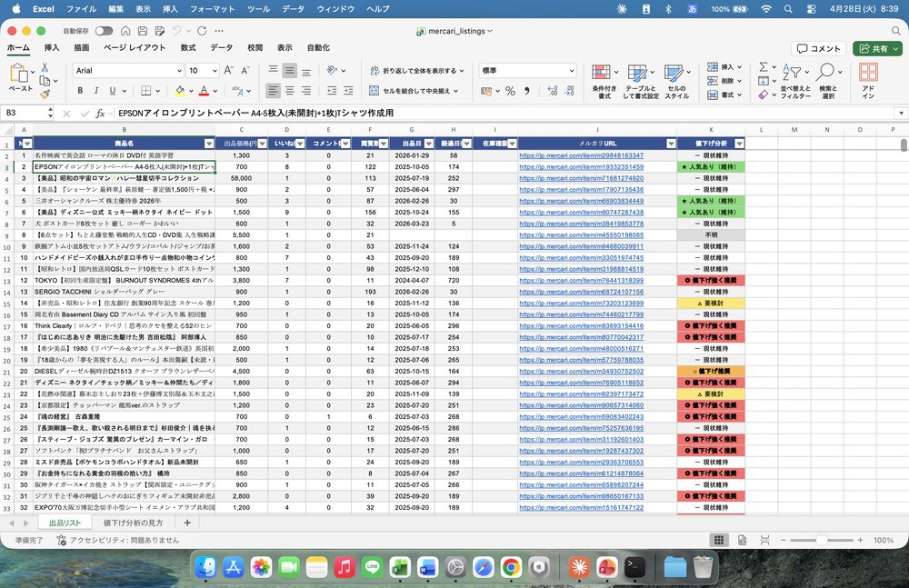Open the font name Arial dropdown
Image resolution: width=909 pixels, height=588 pixels.
coord(179,71)
